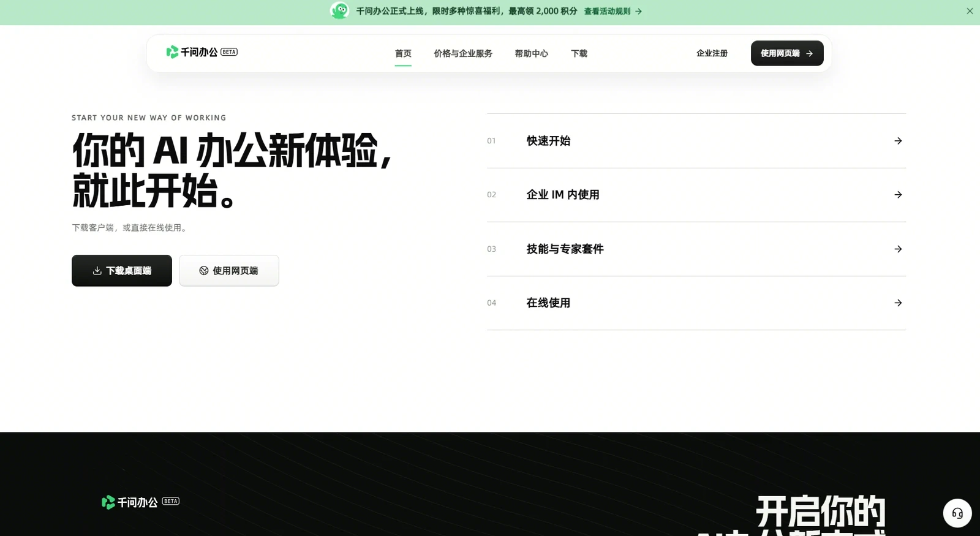Click the headline 你的 AI 办公新体验
This screenshot has width=980, height=536.
coord(232,150)
